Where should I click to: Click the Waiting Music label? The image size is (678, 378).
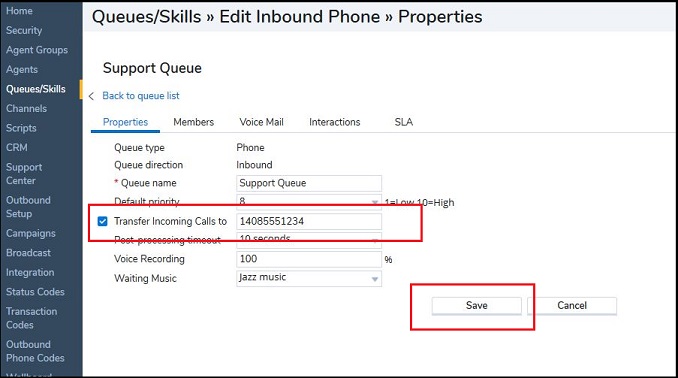(x=145, y=279)
